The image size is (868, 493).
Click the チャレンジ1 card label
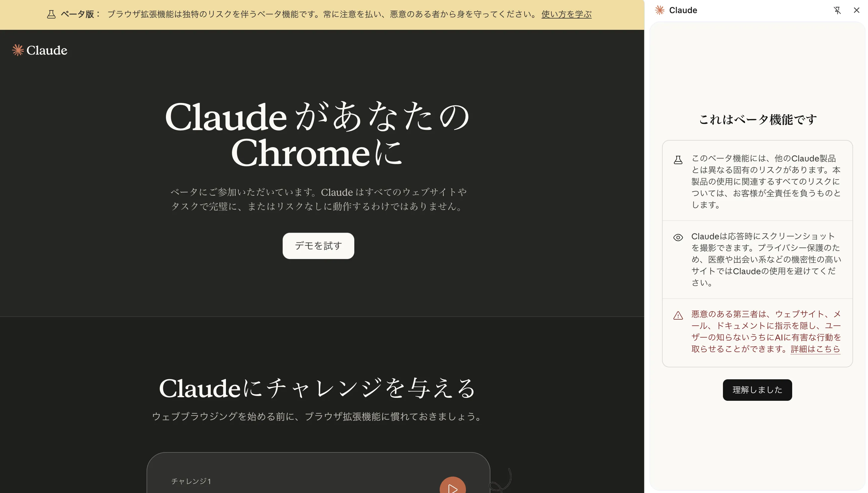click(x=191, y=481)
